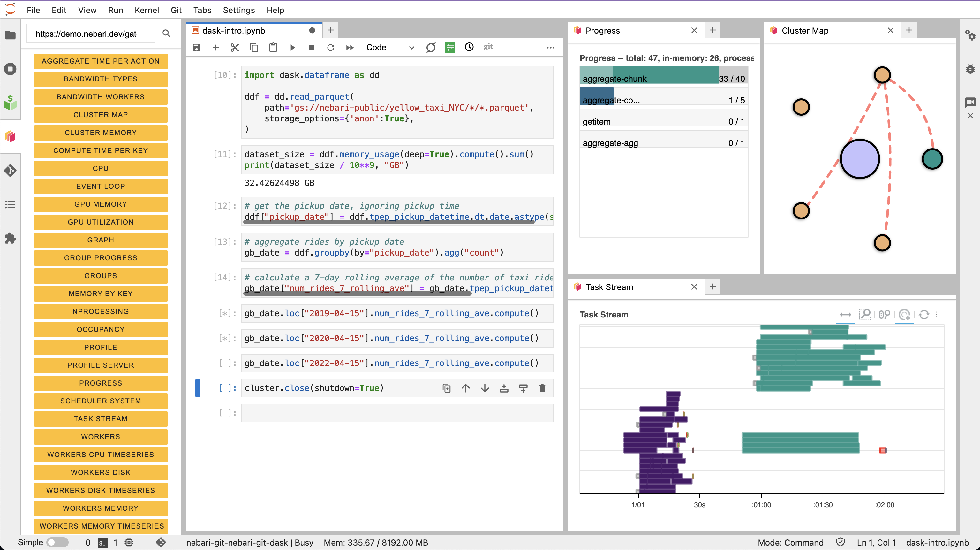
Task: Open the debugger bug icon on right sidebar
Action: (970, 69)
